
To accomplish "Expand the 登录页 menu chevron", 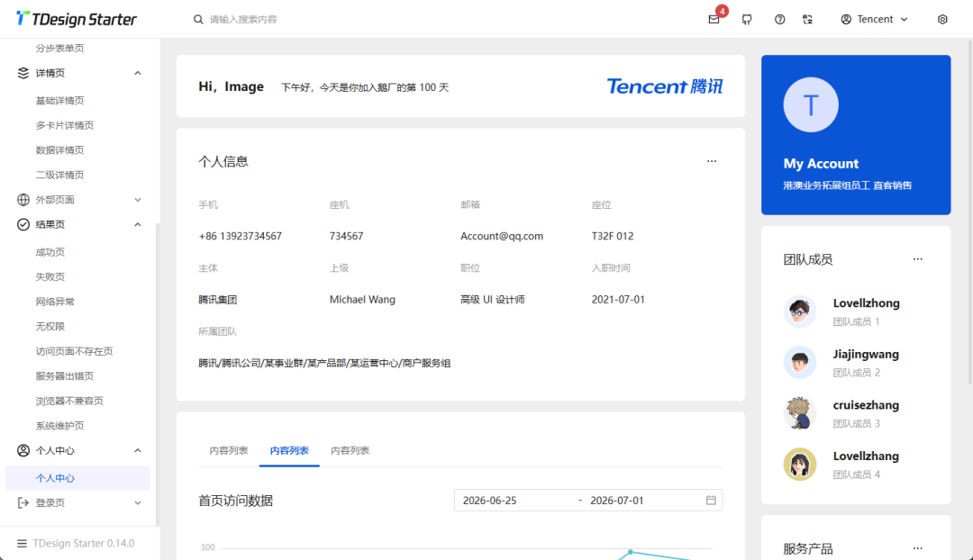I will coord(138,503).
